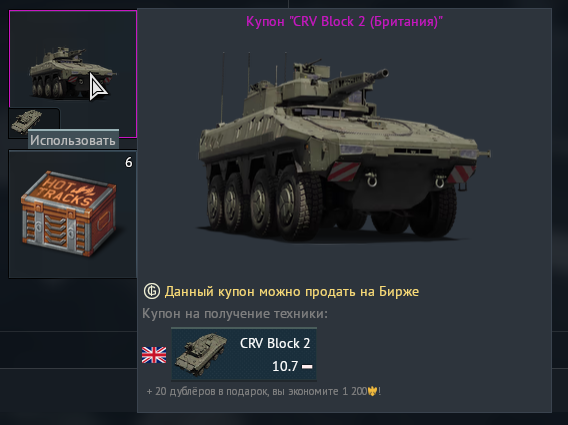Click the small tank icon under the coupon
The width and height of the screenshot is (568, 425).
(x=26, y=121)
